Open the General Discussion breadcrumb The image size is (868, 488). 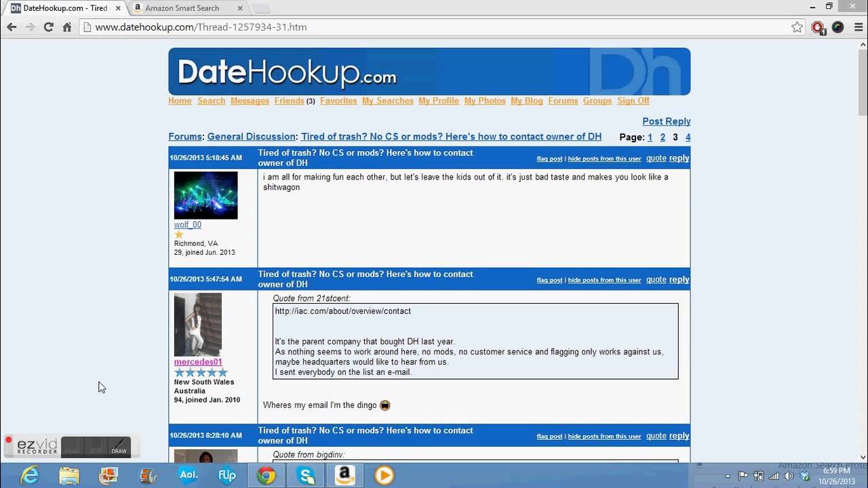point(252,136)
